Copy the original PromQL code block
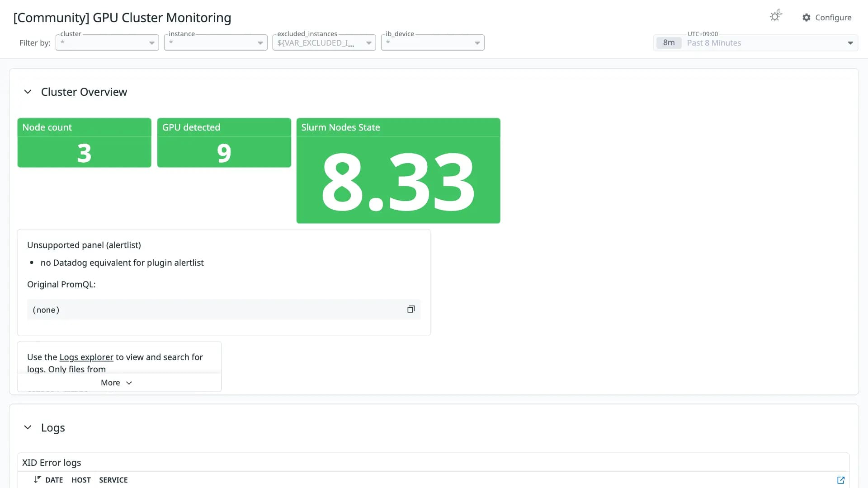 [410, 310]
